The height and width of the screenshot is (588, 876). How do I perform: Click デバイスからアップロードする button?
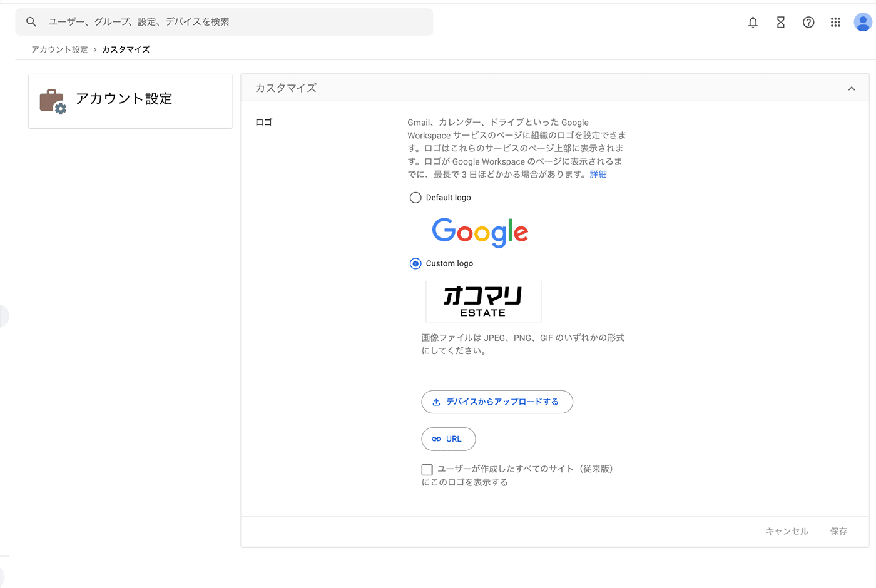(x=497, y=402)
